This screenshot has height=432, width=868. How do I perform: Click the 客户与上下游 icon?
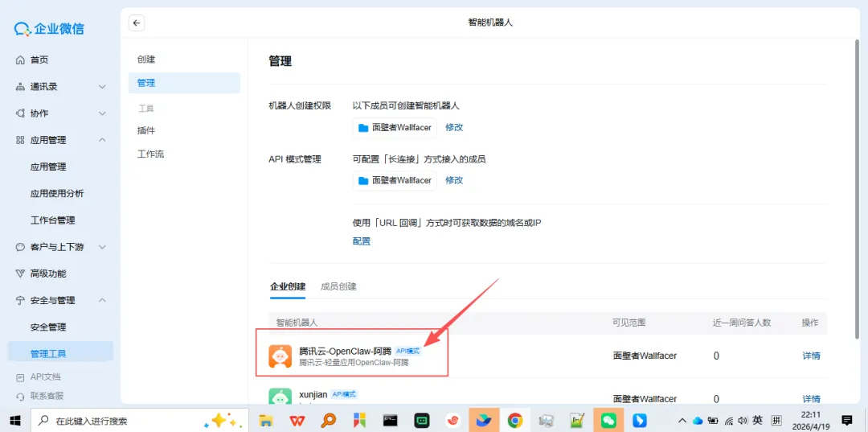20,247
